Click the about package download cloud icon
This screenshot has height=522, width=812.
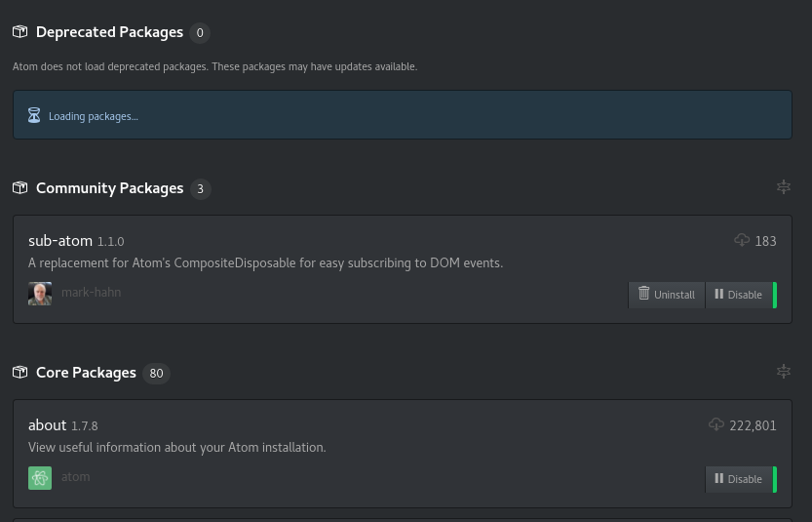click(716, 424)
